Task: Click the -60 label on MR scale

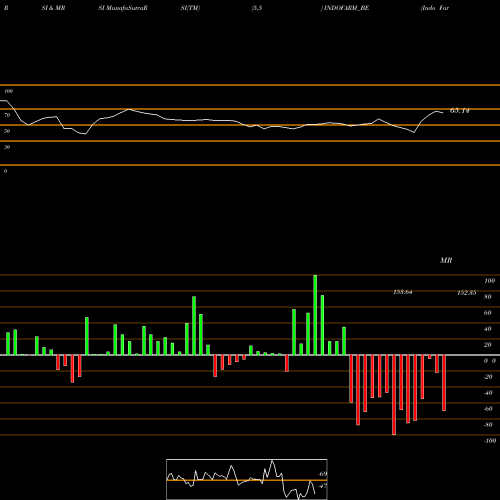Action: (488, 409)
